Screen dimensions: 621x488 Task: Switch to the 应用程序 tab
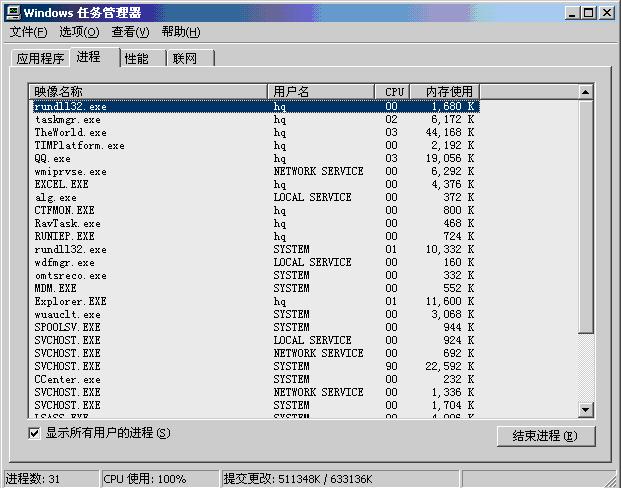click(40, 59)
